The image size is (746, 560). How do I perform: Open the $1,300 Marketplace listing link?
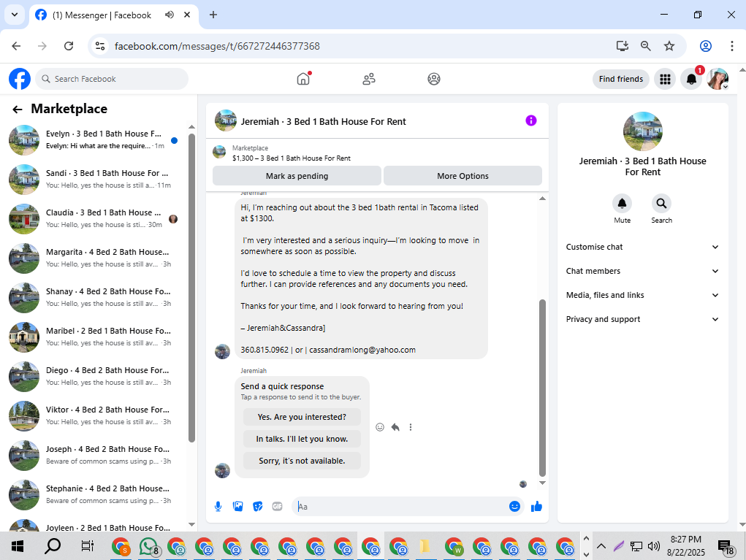tap(292, 158)
